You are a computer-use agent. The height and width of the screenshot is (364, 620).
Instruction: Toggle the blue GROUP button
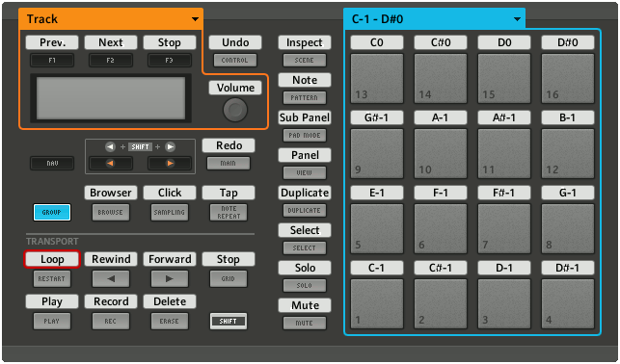click(x=52, y=213)
